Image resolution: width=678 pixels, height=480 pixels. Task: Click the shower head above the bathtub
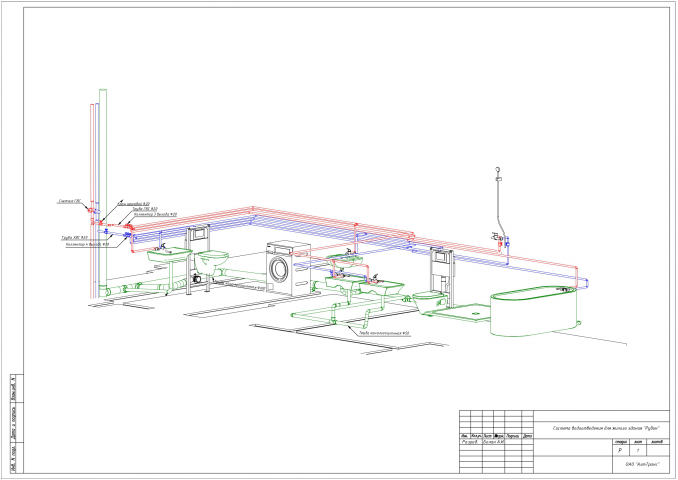(498, 170)
